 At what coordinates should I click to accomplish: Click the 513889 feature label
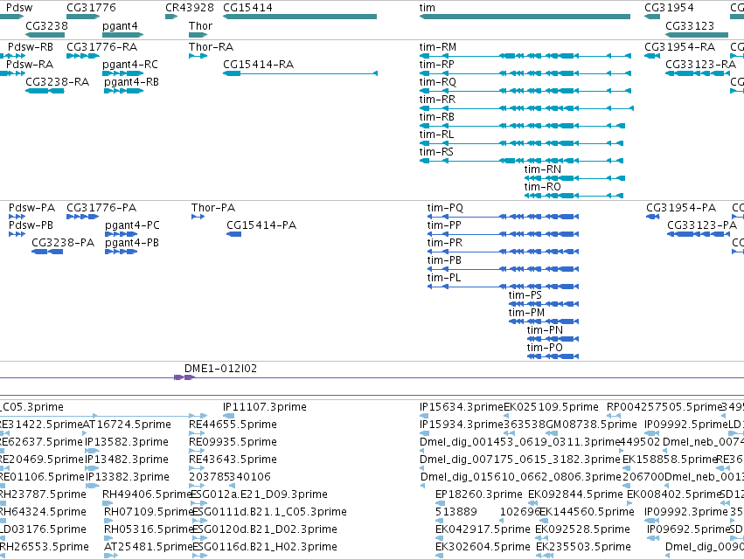click(456, 512)
